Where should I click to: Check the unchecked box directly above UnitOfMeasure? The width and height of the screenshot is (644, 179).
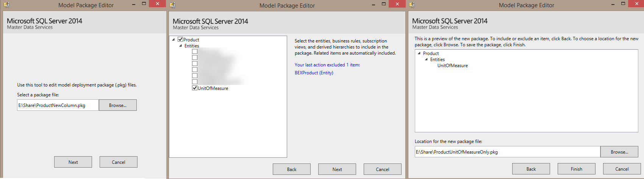(x=195, y=82)
